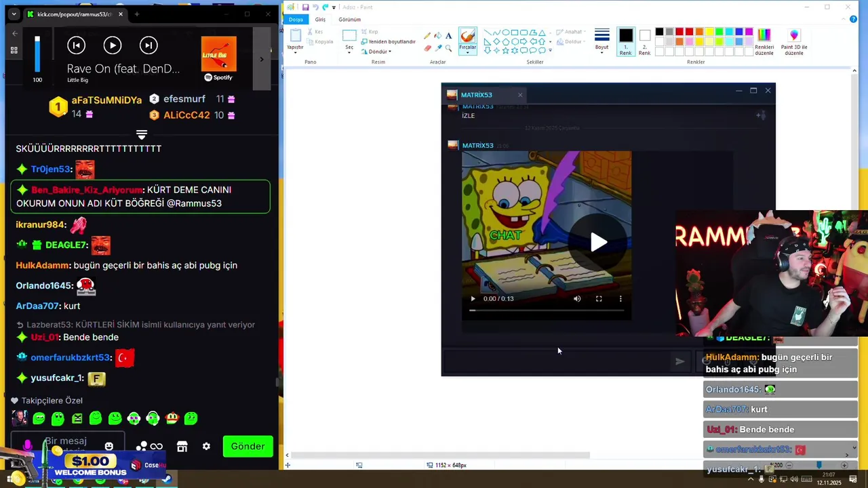Image resolution: width=868 pixels, height=488 pixels.
Task: Adjust the blue volume slider at 100
Action: pyautogui.click(x=37, y=54)
